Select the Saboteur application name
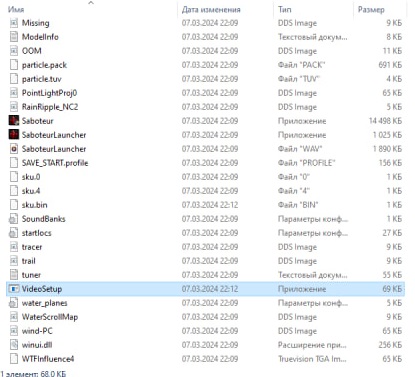Image resolution: width=415 pixels, height=377 pixels. click(38, 121)
